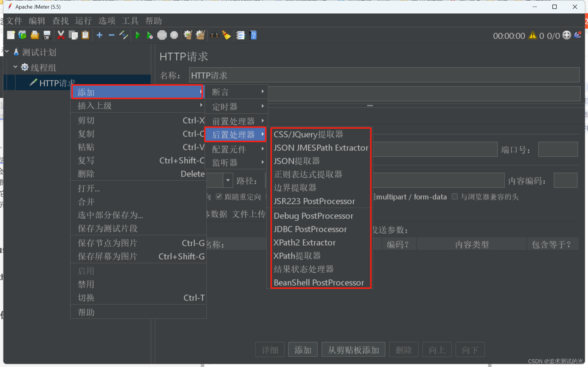This screenshot has width=588, height=367.
Task: Open the 运行 menu
Action: 83,21
